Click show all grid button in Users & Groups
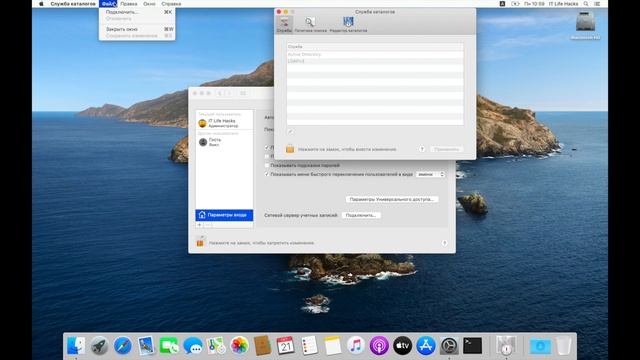This screenshot has height=360, width=640. point(243,93)
